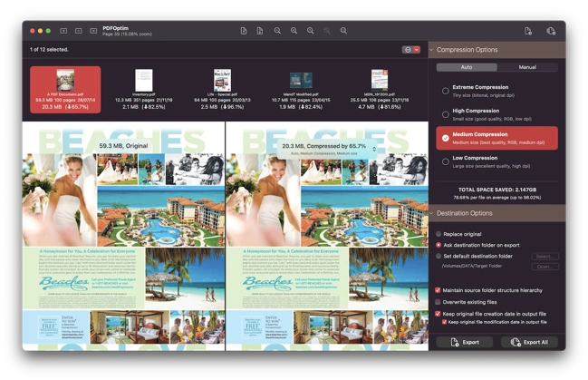Click the 59.3 MB, Original preview label
588x380 pixels.
pos(123,146)
